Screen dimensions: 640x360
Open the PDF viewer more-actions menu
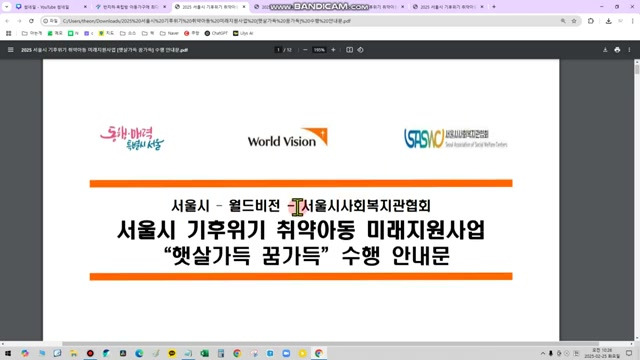629,50
